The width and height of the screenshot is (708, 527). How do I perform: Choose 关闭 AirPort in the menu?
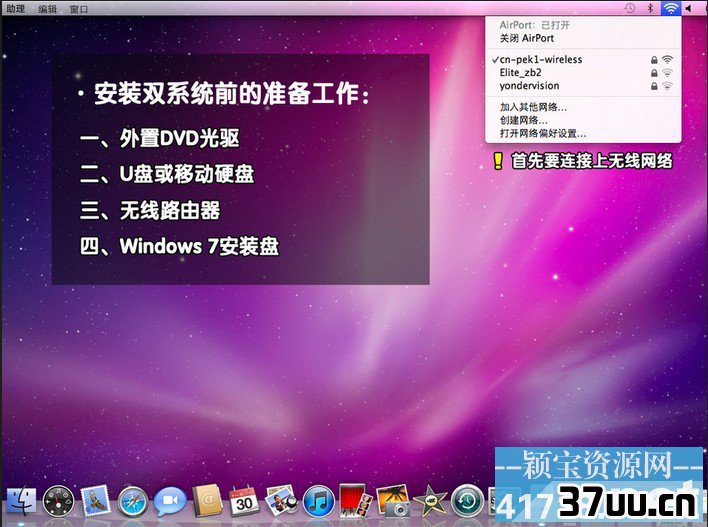pyautogui.click(x=583, y=38)
